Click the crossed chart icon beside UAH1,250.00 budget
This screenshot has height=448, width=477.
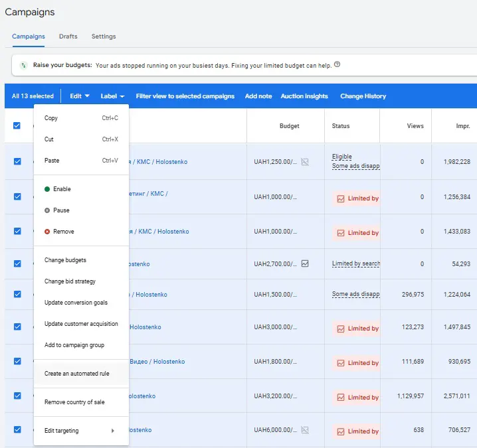[x=305, y=162]
